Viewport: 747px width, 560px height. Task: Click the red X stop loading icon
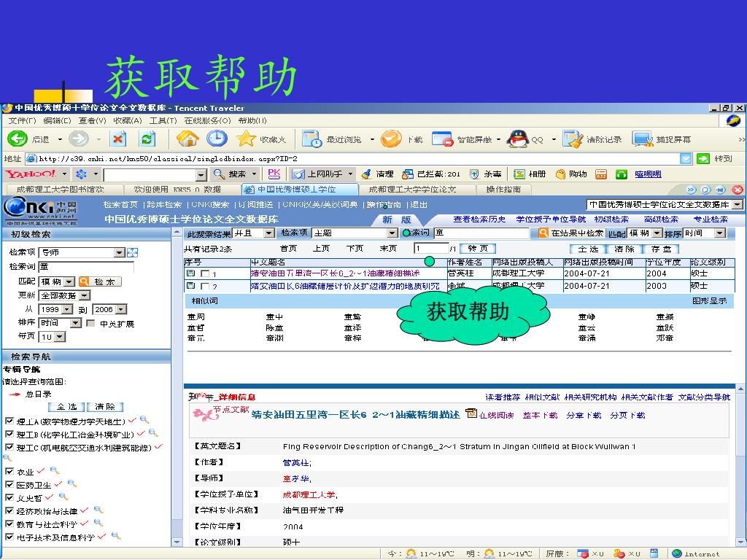coord(117,139)
